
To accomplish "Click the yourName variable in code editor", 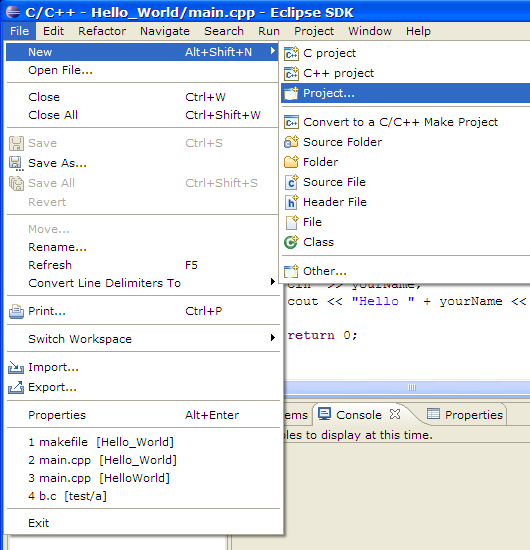I will (x=471, y=301).
